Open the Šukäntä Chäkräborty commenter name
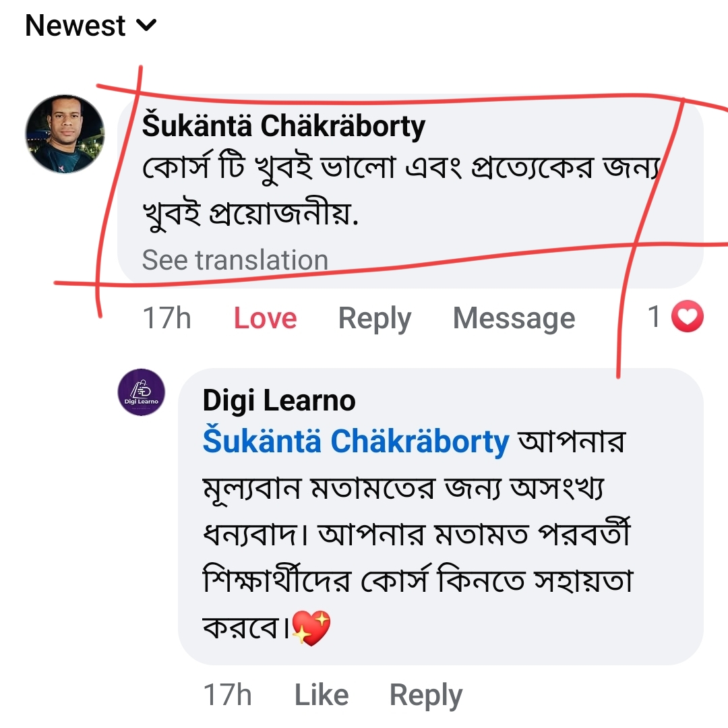Viewport: 728px width, 728px height. tap(284, 125)
